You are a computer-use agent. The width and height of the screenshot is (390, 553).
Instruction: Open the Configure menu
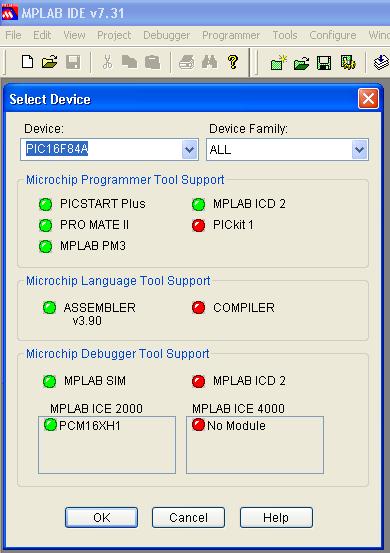point(333,35)
